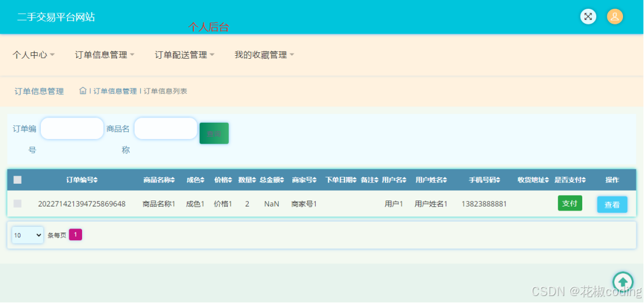Click the green 查询 search button
Image resolution: width=644 pixels, height=303 pixels.
click(214, 133)
